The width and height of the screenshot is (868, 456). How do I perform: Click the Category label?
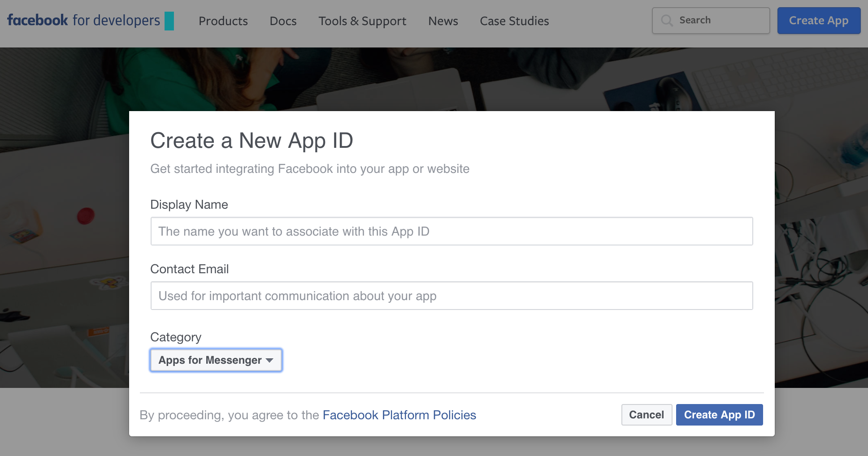[176, 337]
